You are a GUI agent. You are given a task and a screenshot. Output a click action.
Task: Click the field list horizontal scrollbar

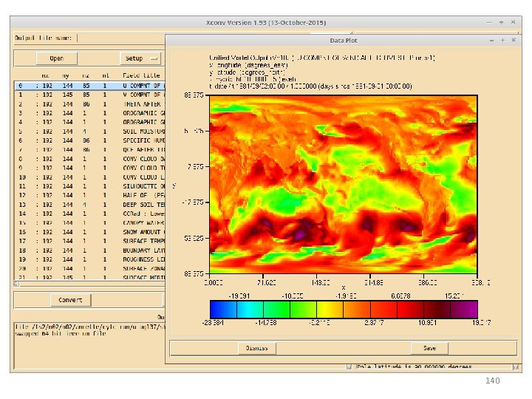(x=89, y=284)
